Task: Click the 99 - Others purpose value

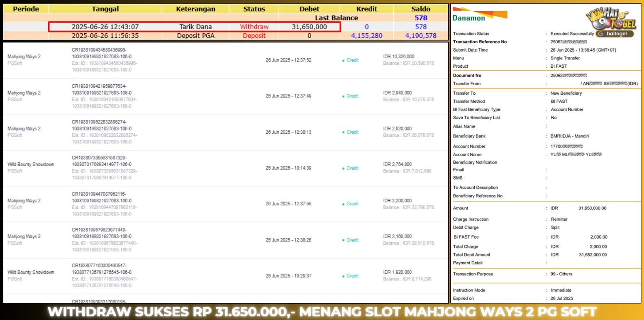Action: pyautogui.click(x=561, y=274)
